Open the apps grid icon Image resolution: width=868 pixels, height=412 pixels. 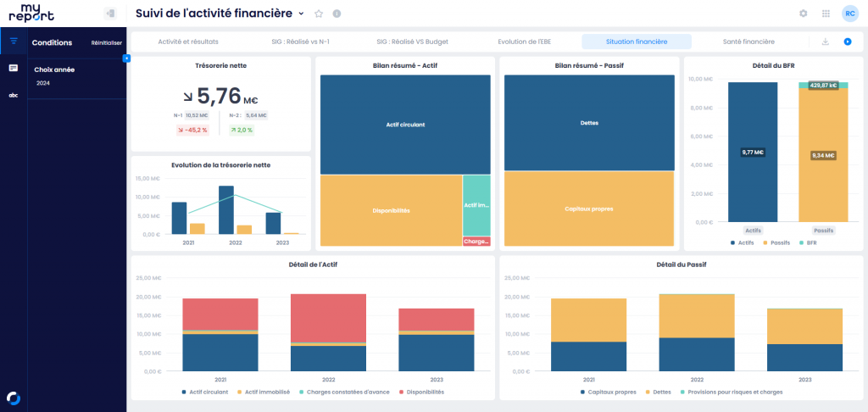coord(826,14)
